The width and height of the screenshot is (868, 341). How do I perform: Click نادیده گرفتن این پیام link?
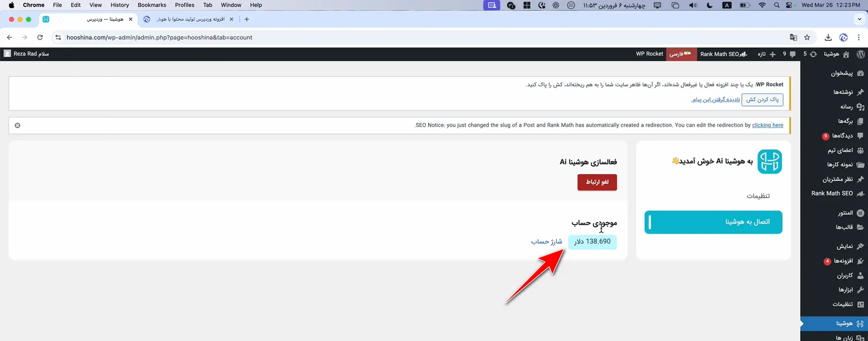click(x=716, y=100)
